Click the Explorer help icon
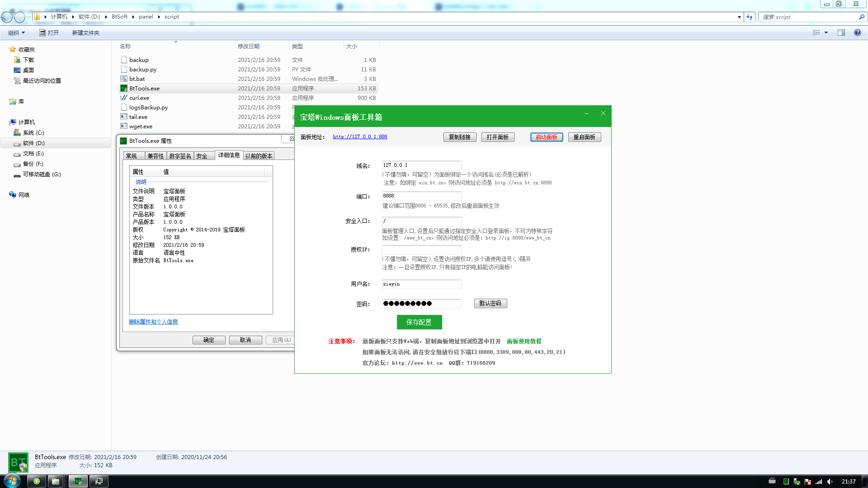Viewport: 868px width, 488px height. (x=857, y=33)
